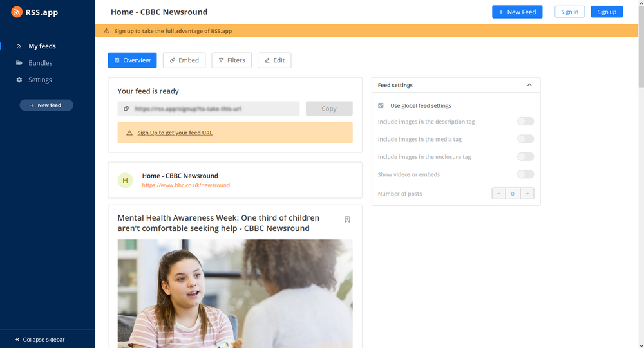Viewport: 644px width, 348px height.
Task: Click the article photo of two girls
Action: pyautogui.click(x=235, y=293)
